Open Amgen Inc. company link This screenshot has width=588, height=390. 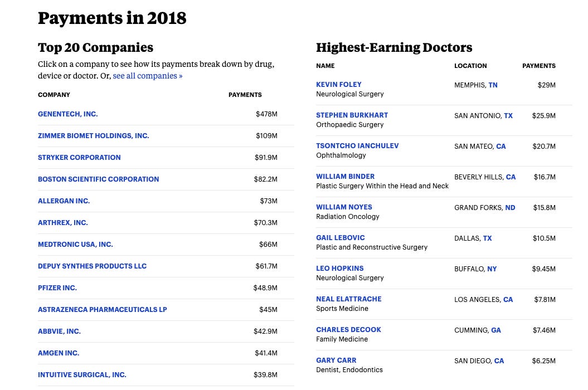59,353
